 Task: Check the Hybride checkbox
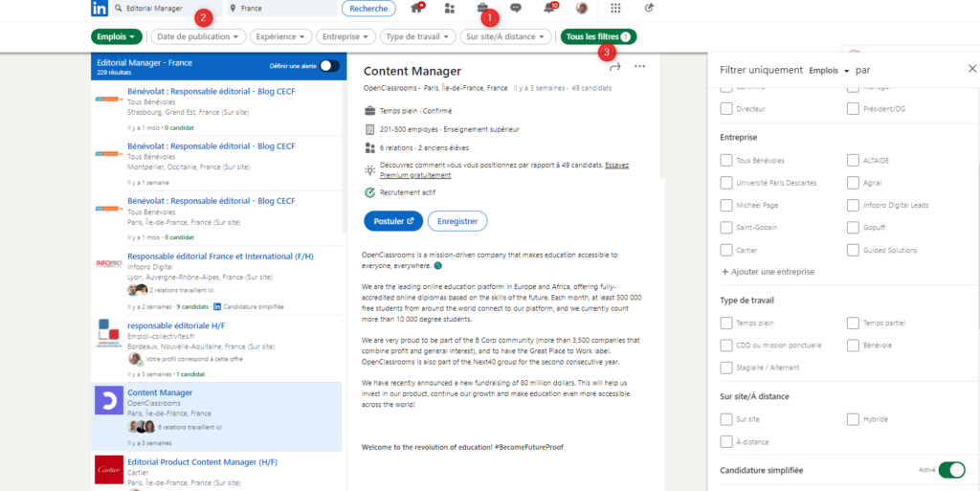[853, 419]
